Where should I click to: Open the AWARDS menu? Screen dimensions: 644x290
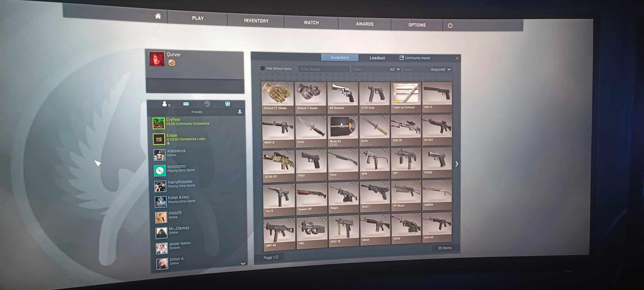coord(365,24)
